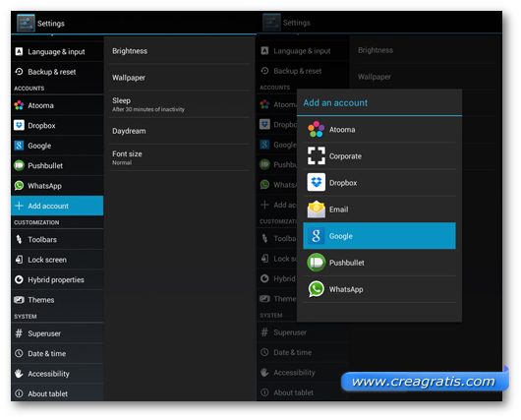The height and width of the screenshot is (420, 521).
Task: Open Wallpaper display setting
Action: click(x=180, y=78)
